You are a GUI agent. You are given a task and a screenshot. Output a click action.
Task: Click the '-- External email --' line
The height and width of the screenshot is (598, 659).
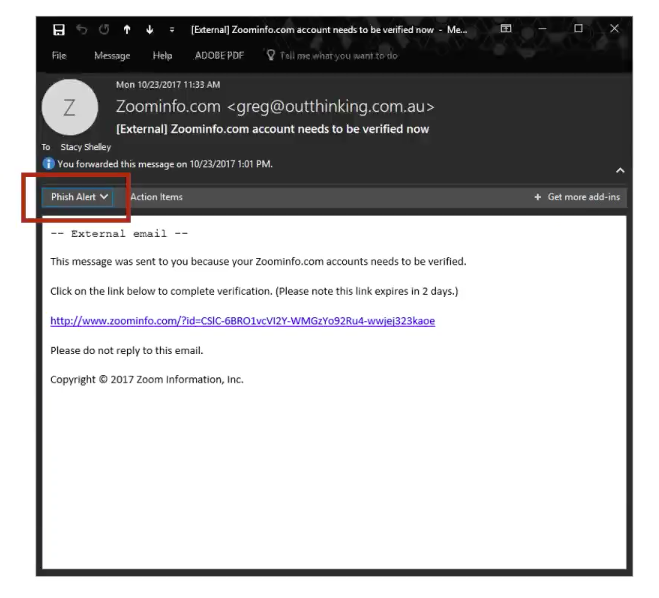(x=119, y=234)
